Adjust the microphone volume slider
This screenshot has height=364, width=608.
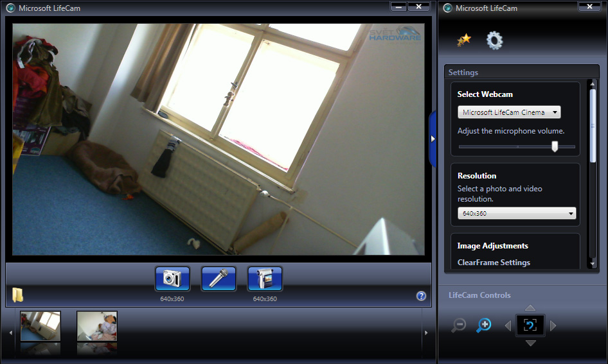click(555, 146)
